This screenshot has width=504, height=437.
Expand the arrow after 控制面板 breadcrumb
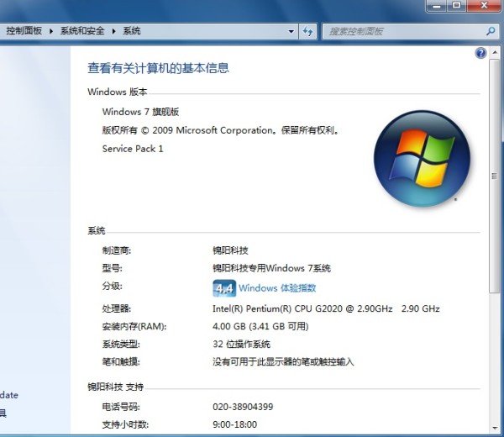pos(51,31)
